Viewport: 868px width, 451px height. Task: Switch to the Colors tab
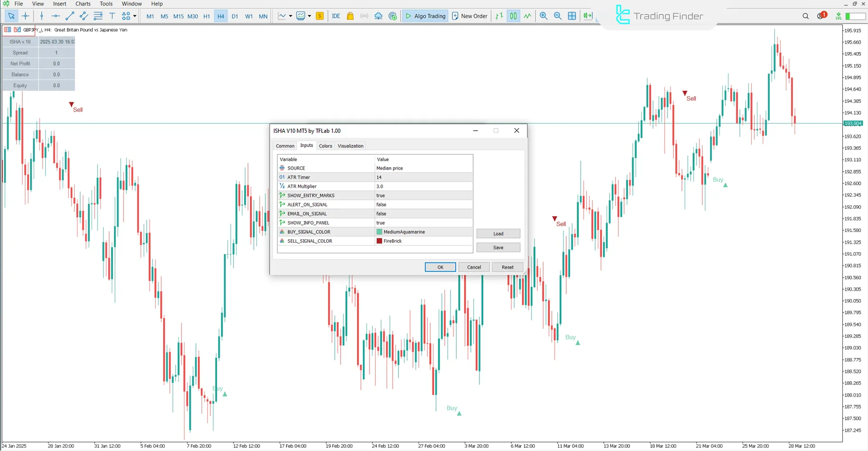pos(325,145)
